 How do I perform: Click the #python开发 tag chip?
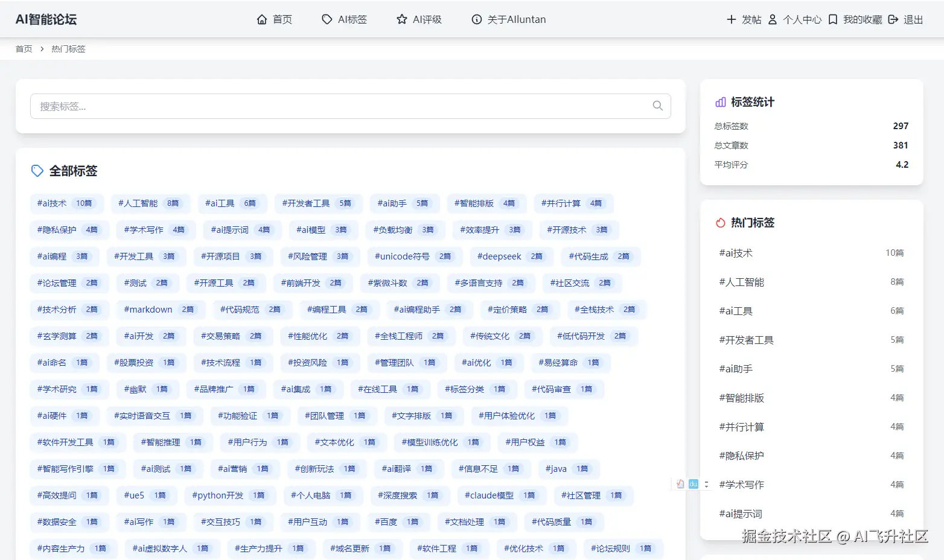coord(231,495)
